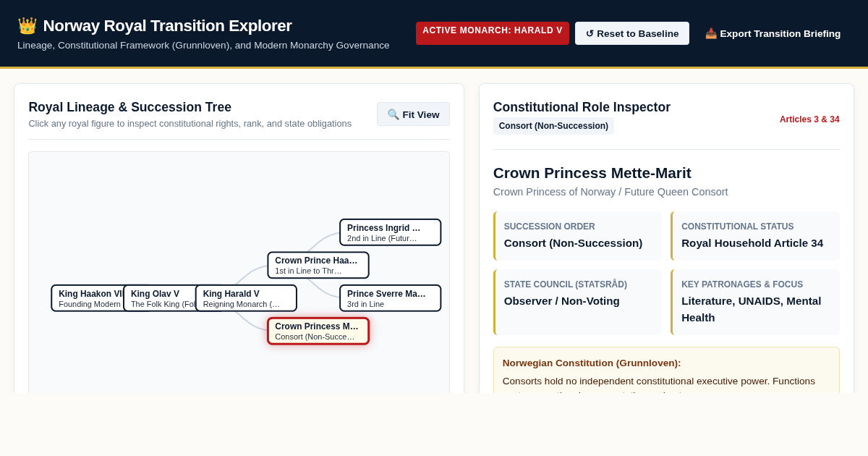Viewport: 868px width, 456px height.
Task: Click the Fit View button
Action: (x=413, y=114)
